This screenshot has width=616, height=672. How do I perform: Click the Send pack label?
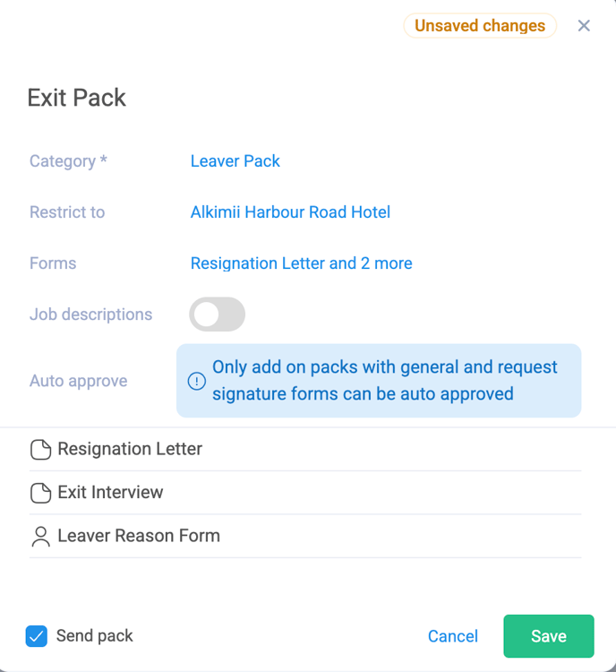tap(95, 636)
